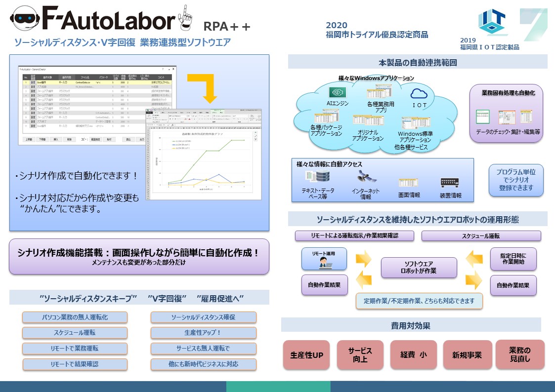
Task: Click 福岡市トライアル優良認定商品 text
Action: tap(377, 35)
